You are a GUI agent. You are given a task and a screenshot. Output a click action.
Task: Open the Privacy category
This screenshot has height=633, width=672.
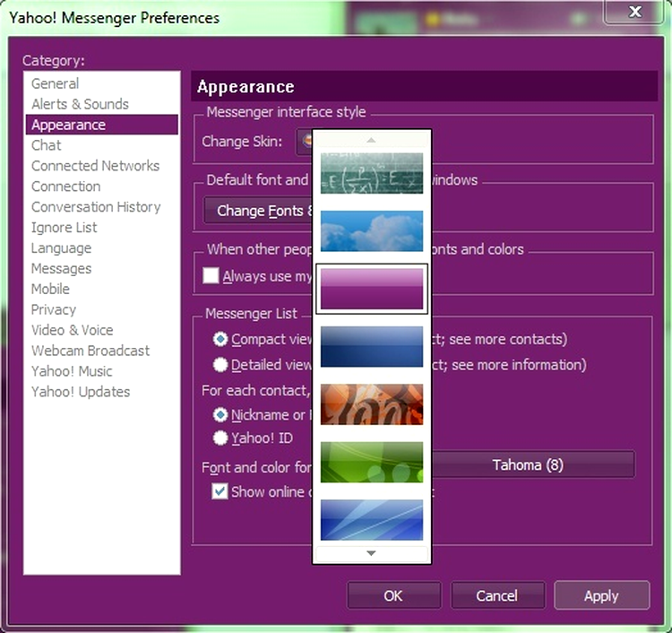click(x=102, y=309)
